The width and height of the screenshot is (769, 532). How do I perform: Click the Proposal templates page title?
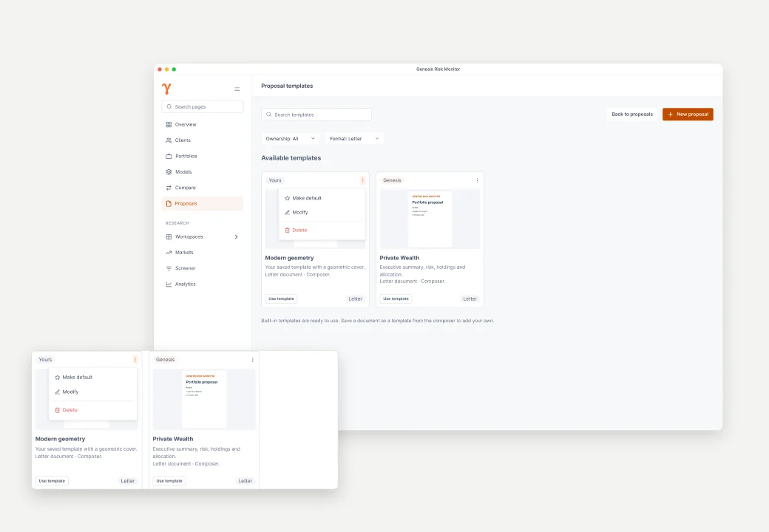[x=287, y=86]
